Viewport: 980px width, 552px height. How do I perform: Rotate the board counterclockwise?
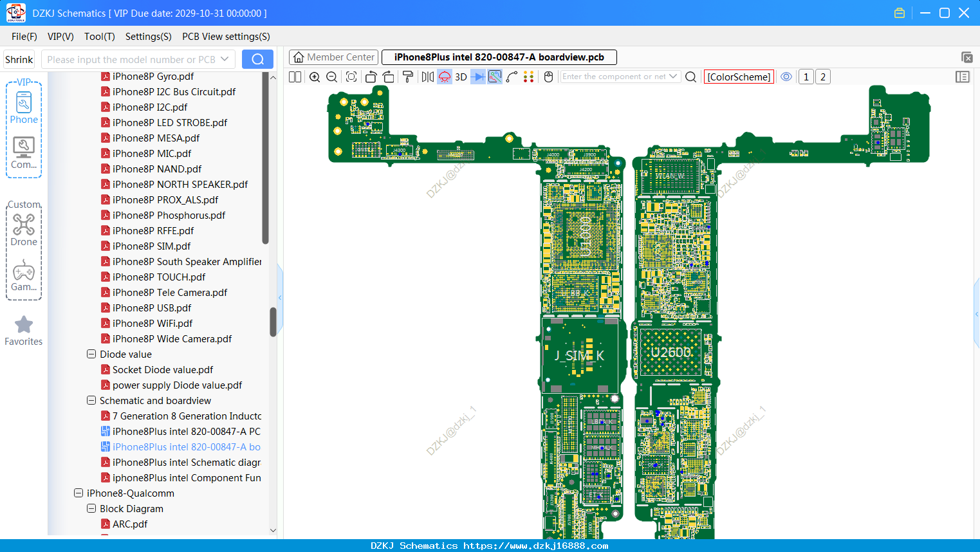coord(371,77)
